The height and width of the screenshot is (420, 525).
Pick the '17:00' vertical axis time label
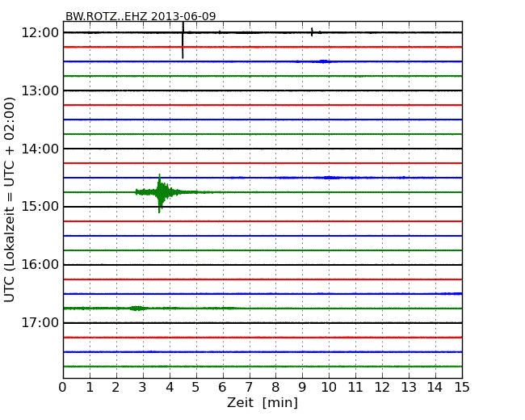[x=40, y=323]
